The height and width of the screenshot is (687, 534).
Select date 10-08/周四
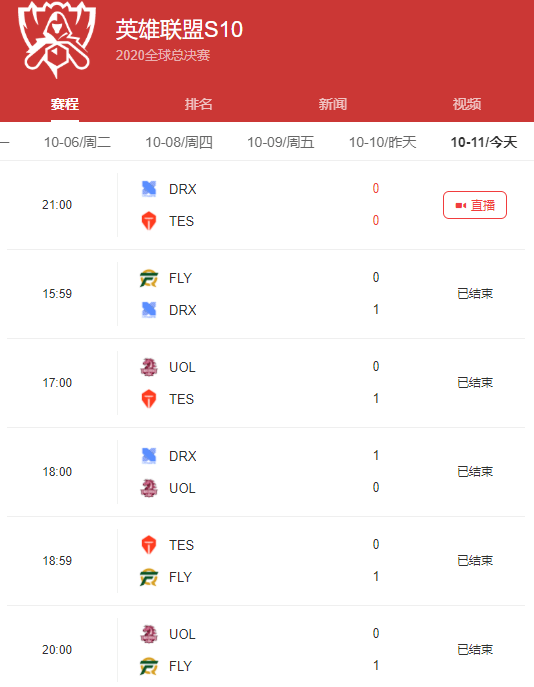[x=179, y=142]
